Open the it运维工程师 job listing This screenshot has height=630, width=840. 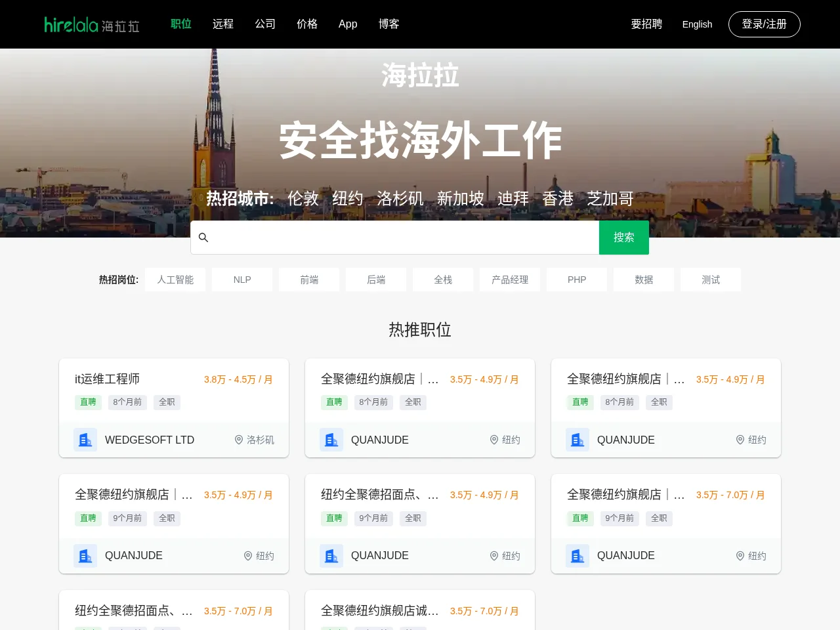108,379
